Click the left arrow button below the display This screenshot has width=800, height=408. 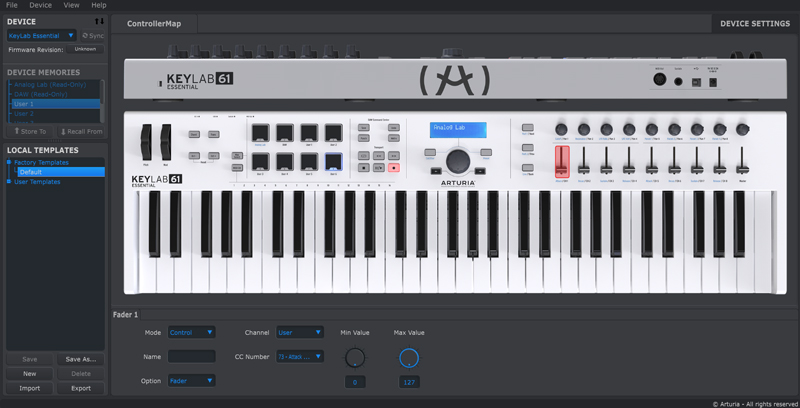(435, 171)
